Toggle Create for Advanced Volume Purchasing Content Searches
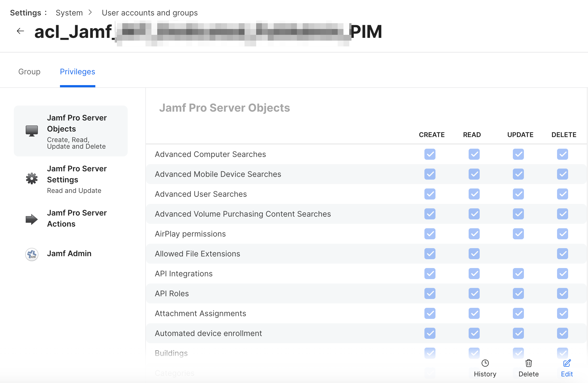Viewport: 588px width, 383px height. [x=430, y=214]
